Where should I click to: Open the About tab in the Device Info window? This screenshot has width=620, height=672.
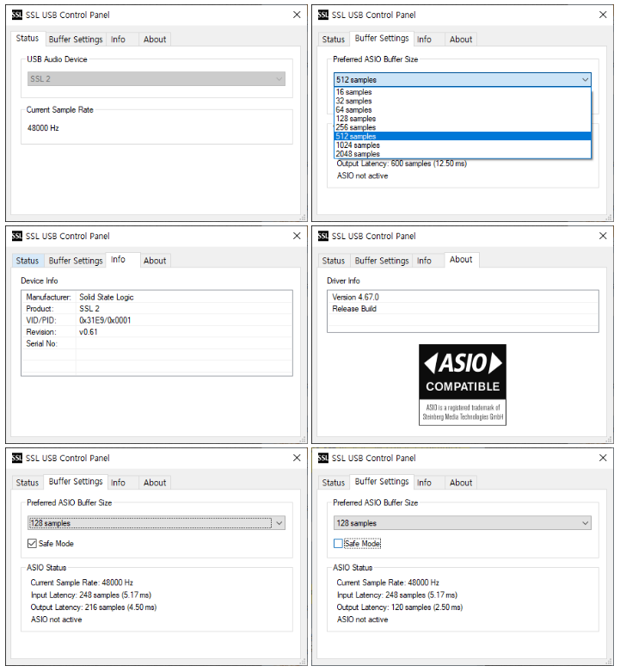[x=155, y=261]
